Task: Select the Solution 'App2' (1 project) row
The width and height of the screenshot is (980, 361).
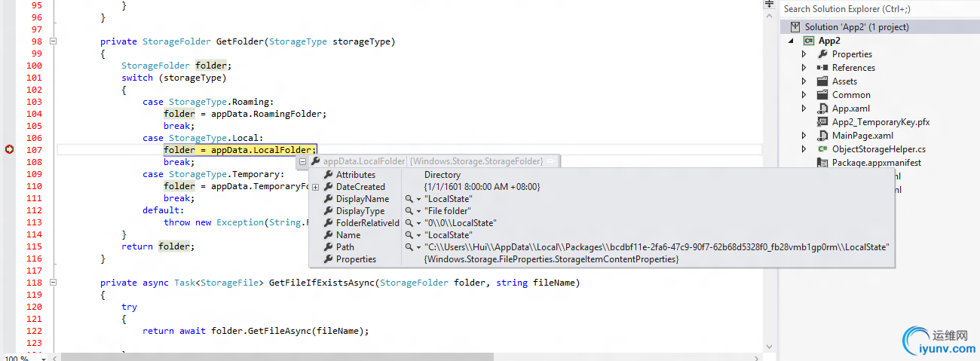Action: [880, 27]
